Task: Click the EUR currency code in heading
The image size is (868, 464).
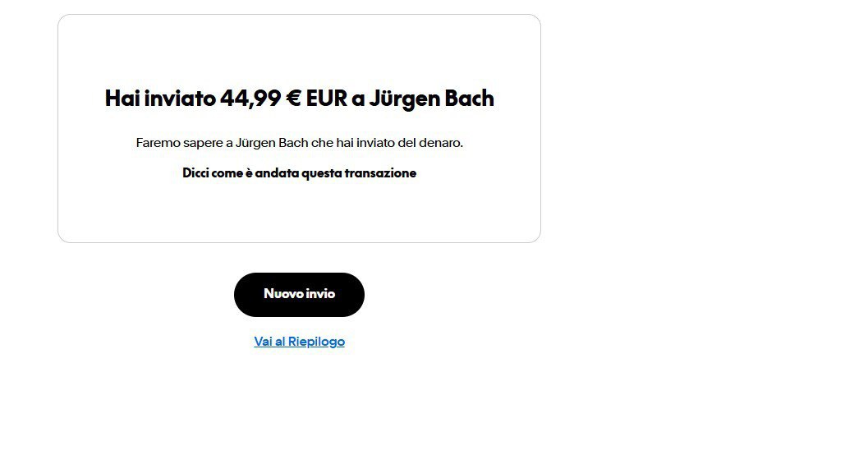Action: (326, 99)
